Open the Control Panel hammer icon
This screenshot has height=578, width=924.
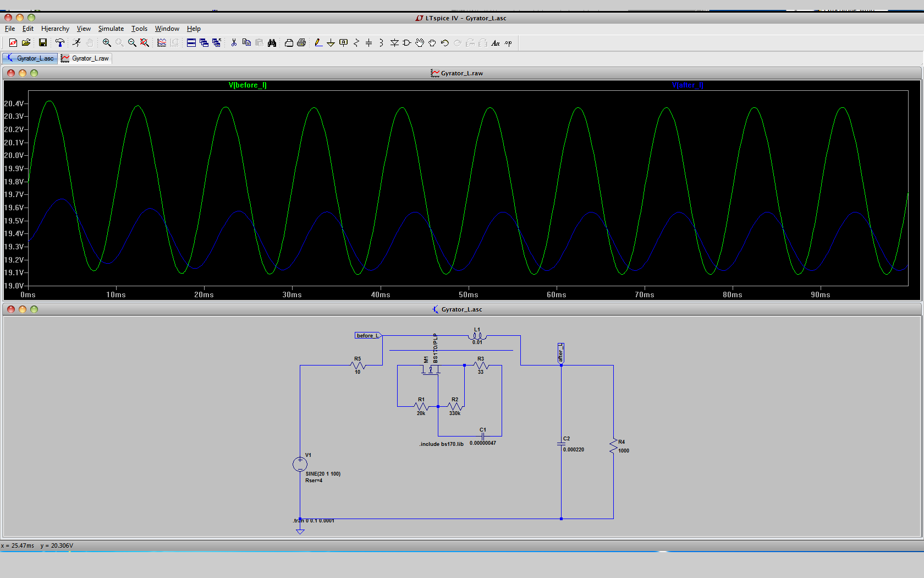60,43
